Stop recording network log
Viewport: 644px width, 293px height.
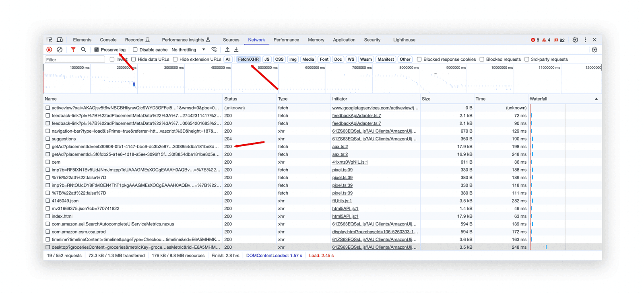click(49, 50)
